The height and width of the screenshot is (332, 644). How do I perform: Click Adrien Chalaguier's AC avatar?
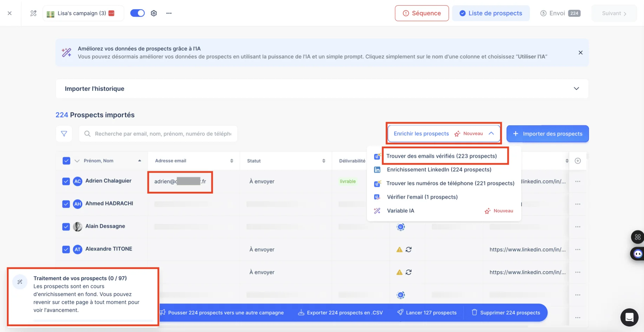[78, 181]
